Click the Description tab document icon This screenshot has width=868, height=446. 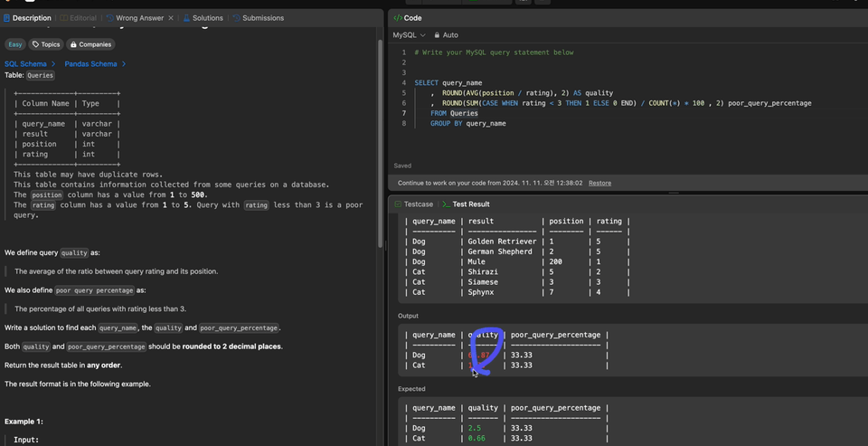click(x=6, y=18)
